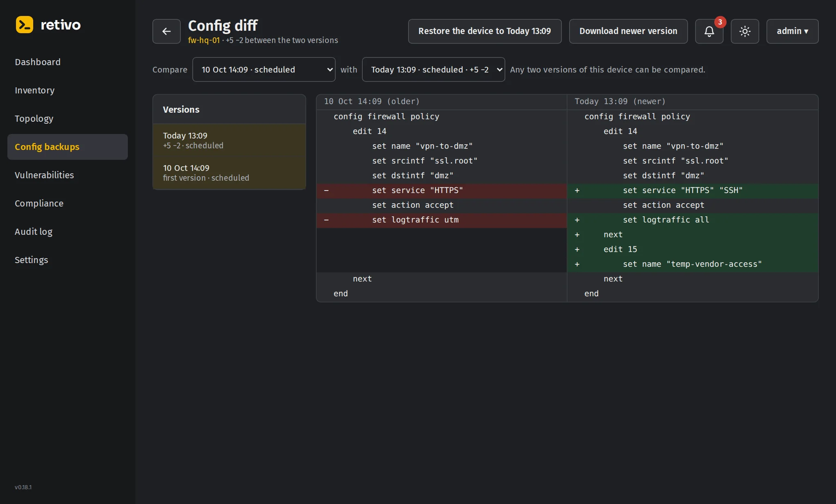
Task: Click removed line set service "HTTPS"
Action: (x=441, y=190)
